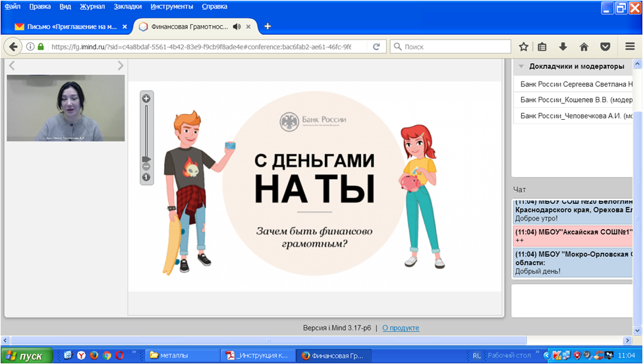Open Firefox downloads arrow icon
The width and height of the screenshot is (643, 364).
563,47
